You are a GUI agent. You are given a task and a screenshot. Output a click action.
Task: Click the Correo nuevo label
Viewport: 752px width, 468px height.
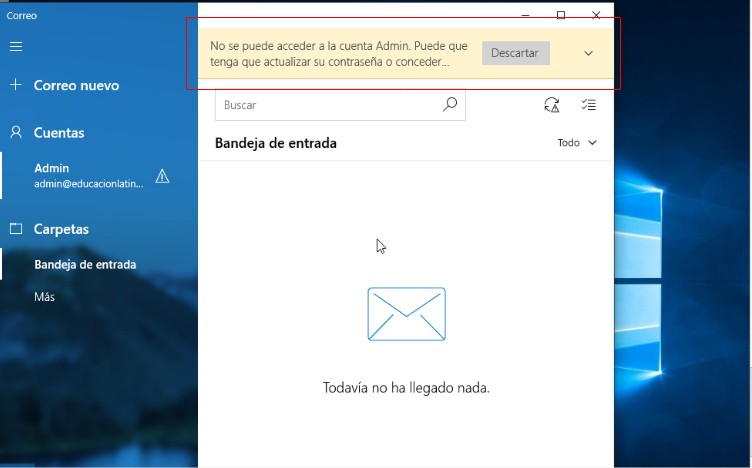(x=76, y=85)
